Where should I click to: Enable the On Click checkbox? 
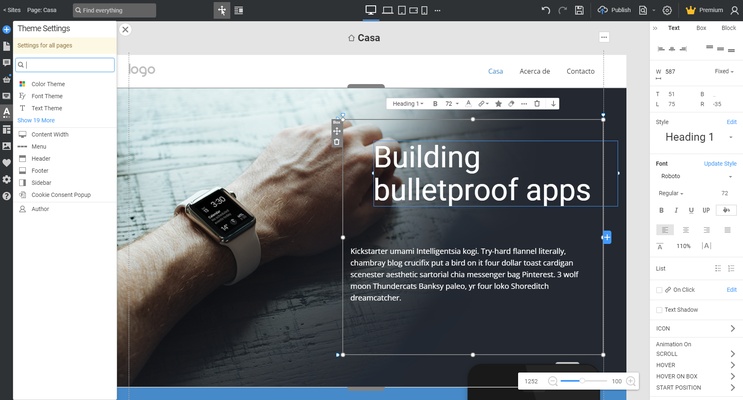659,290
